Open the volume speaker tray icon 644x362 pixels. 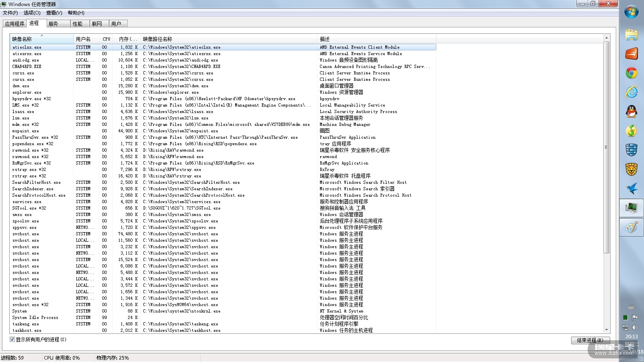coord(635,327)
